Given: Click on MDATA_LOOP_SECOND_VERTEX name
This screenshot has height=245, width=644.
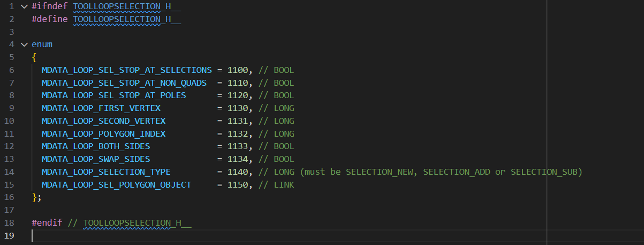Looking at the screenshot, I should tap(103, 121).
